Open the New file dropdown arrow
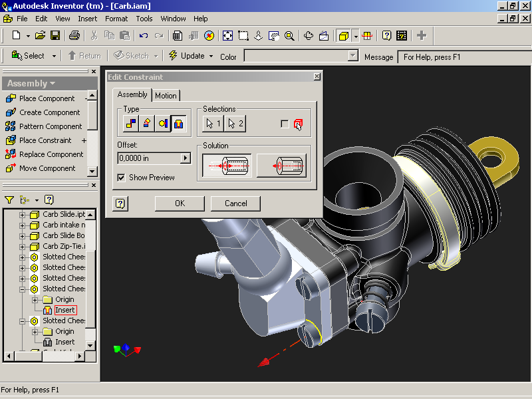 (x=28, y=36)
